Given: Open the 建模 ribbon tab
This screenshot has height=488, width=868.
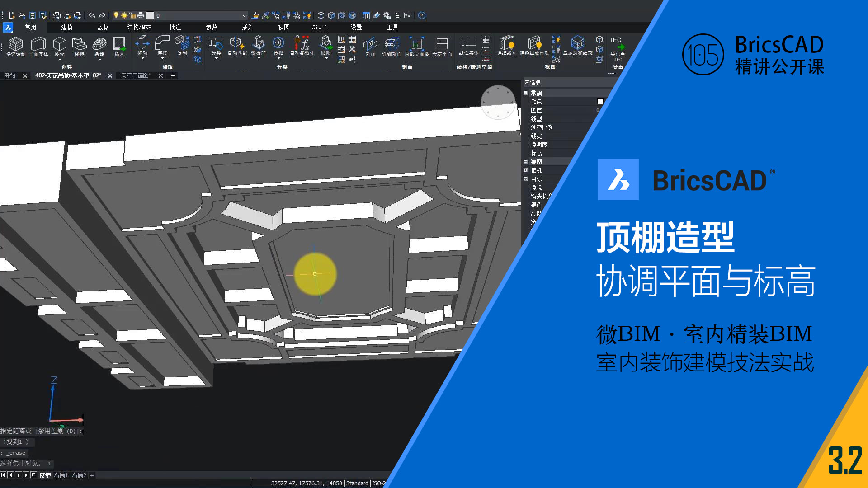Looking at the screenshot, I should pyautogui.click(x=67, y=27).
